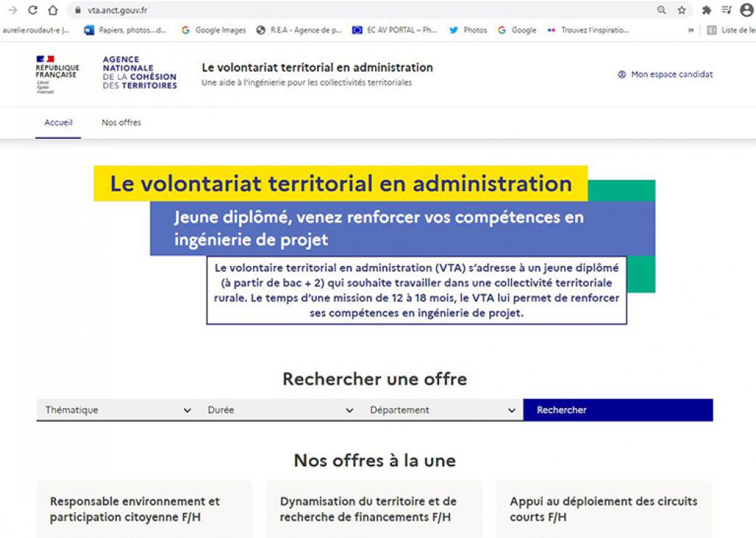
Task: Click the Jeune diplômé blue banner text
Action: [379, 228]
